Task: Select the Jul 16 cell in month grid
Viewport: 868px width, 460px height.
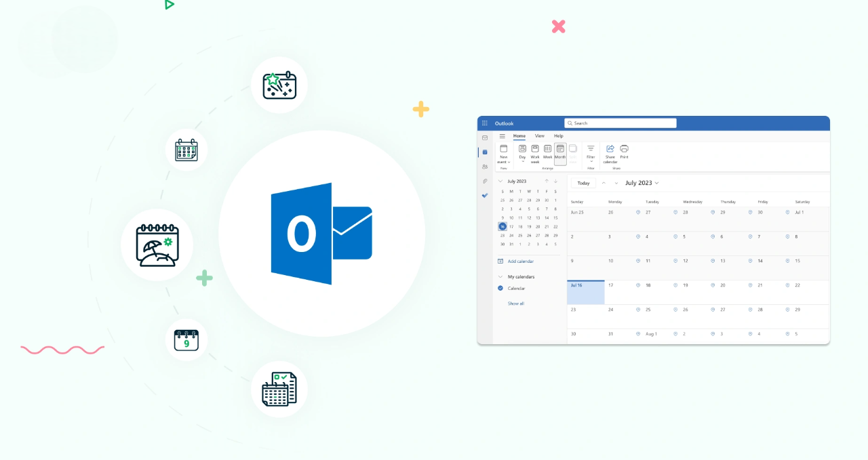Action: (x=586, y=293)
